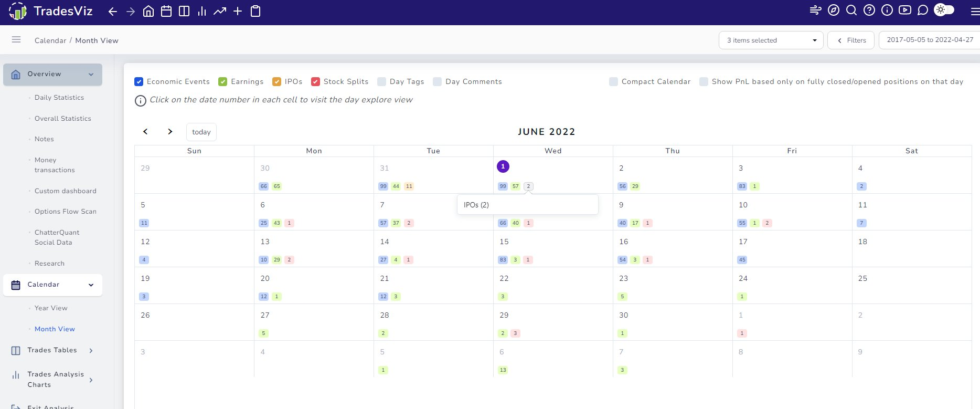This screenshot has height=409, width=980.
Task: Click the orange 11 badge on May 31
Action: [x=409, y=186]
